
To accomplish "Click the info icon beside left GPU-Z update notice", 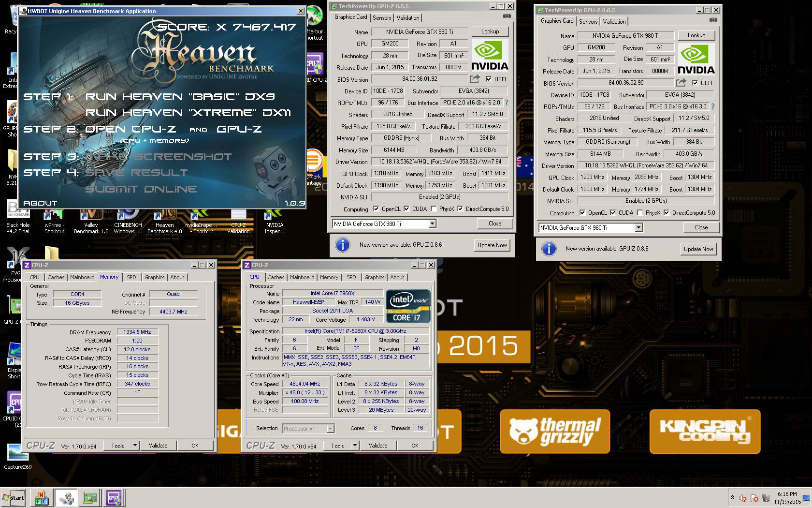I will click(342, 245).
